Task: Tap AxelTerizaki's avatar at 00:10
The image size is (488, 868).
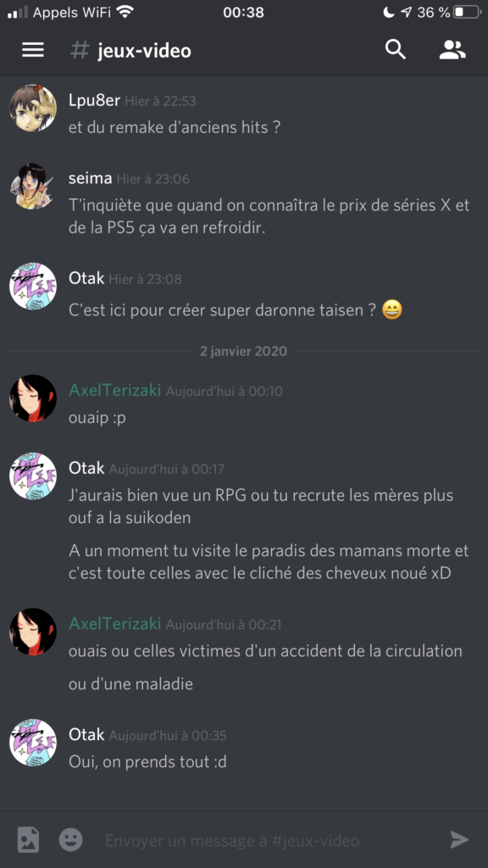Action: pos(33,398)
